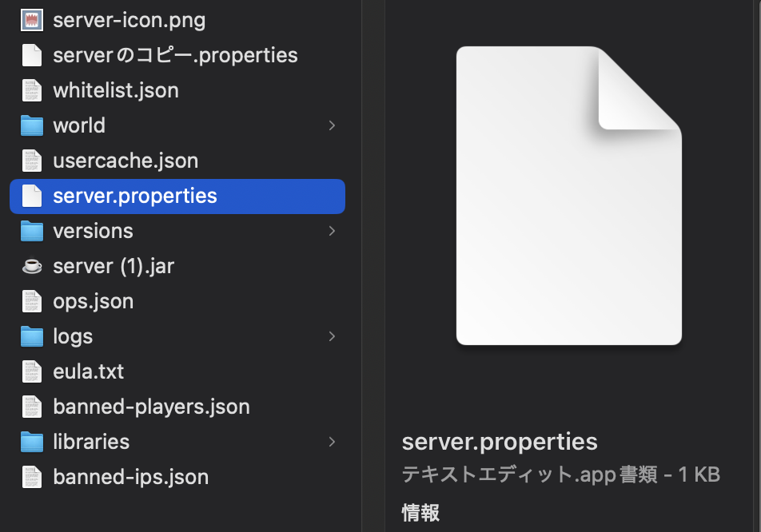Expand the versions folder chevron

pyautogui.click(x=332, y=231)
